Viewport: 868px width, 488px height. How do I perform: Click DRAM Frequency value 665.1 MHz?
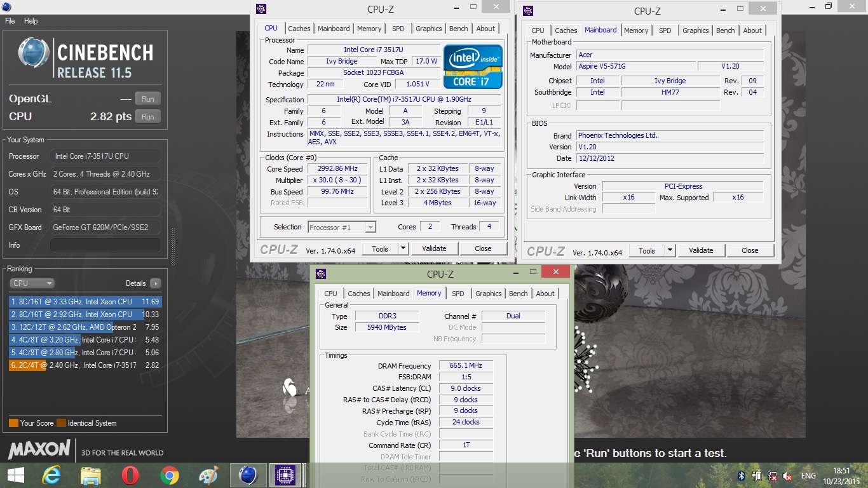tap(466, 366)
